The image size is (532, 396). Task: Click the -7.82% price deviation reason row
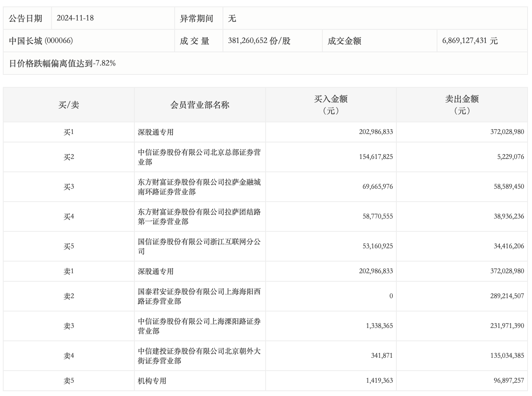[x=62, y=63]
